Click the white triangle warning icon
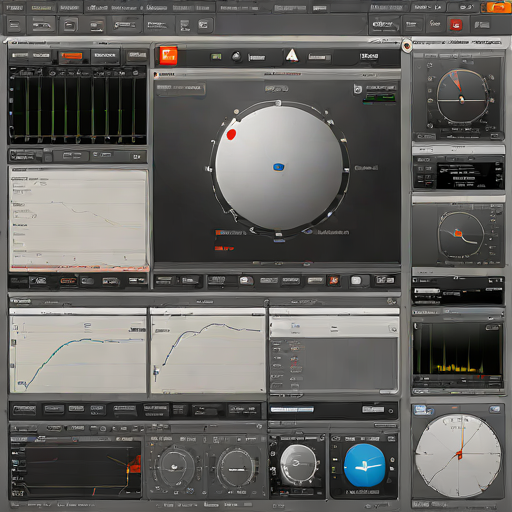This screenshot has width=512, height=512. (x=292, y=55)
